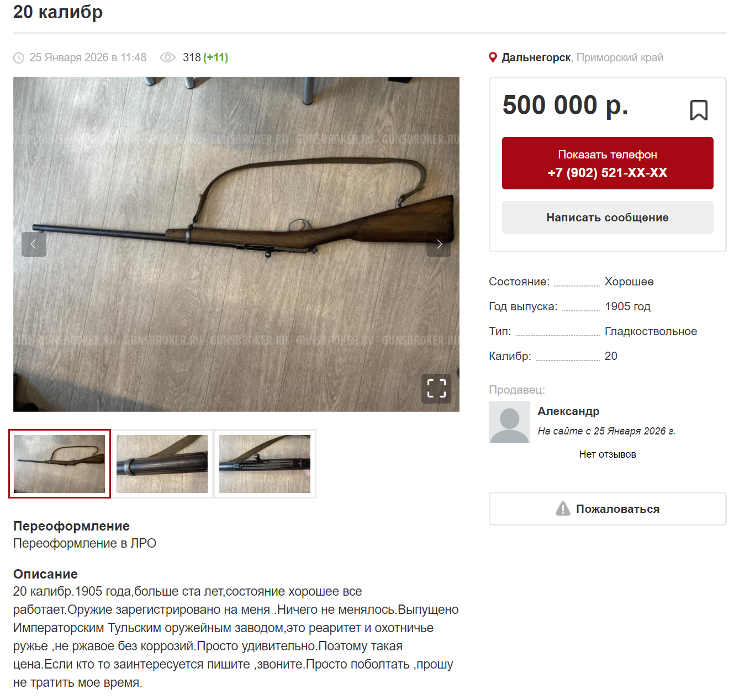
Task: Bookmark this listing with the save icon
Action: click(x=699, y=110)
